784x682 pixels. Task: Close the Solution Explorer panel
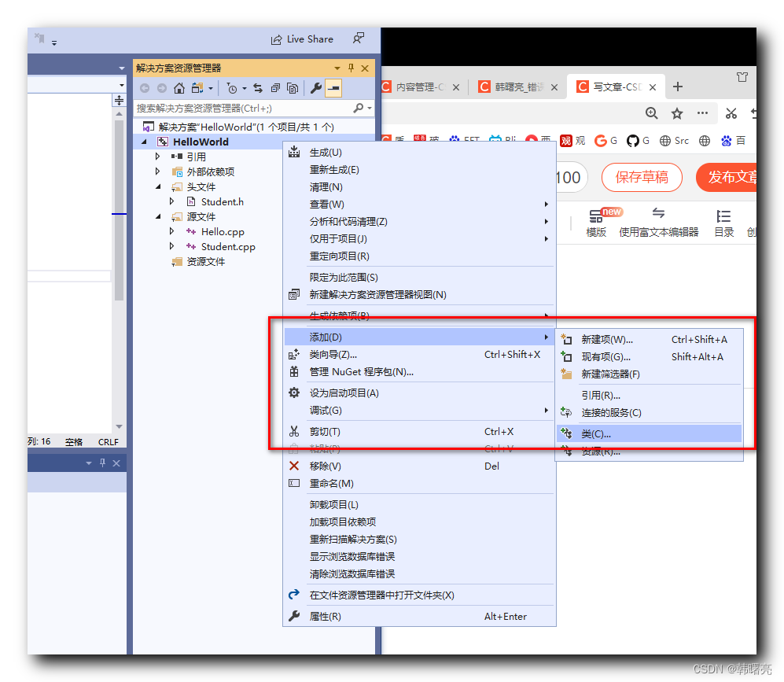[365, 68]
